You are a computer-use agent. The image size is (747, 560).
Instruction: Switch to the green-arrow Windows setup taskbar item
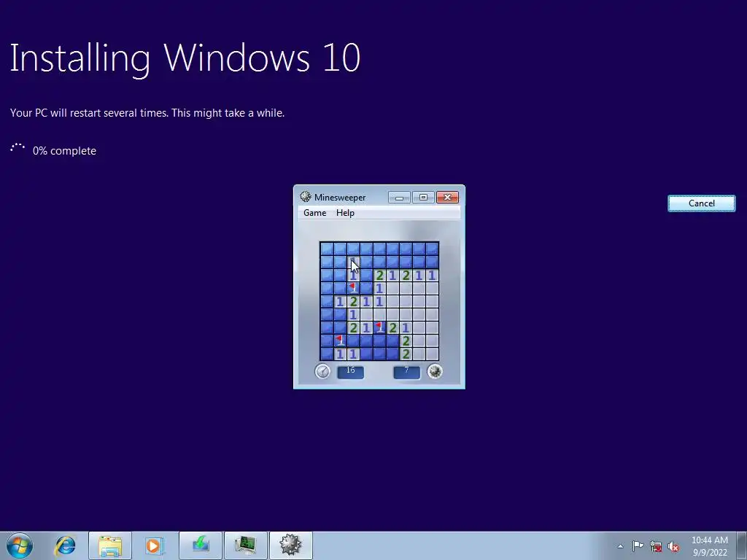click(201, 545)
